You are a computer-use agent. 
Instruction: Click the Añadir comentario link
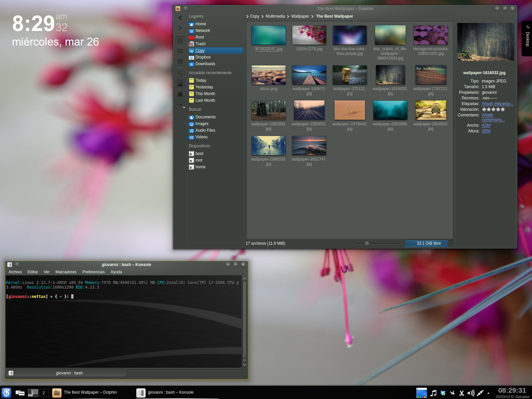click(x=493, y=117)
